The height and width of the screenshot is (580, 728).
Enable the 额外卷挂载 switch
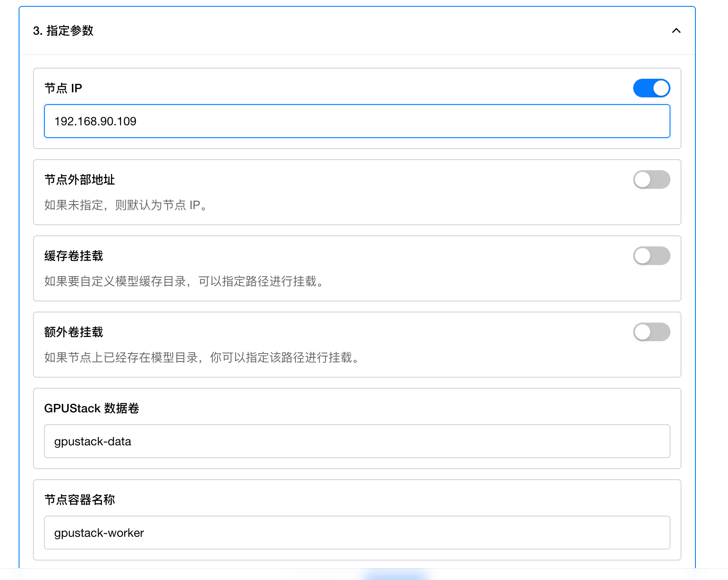[x=651, y=332]
